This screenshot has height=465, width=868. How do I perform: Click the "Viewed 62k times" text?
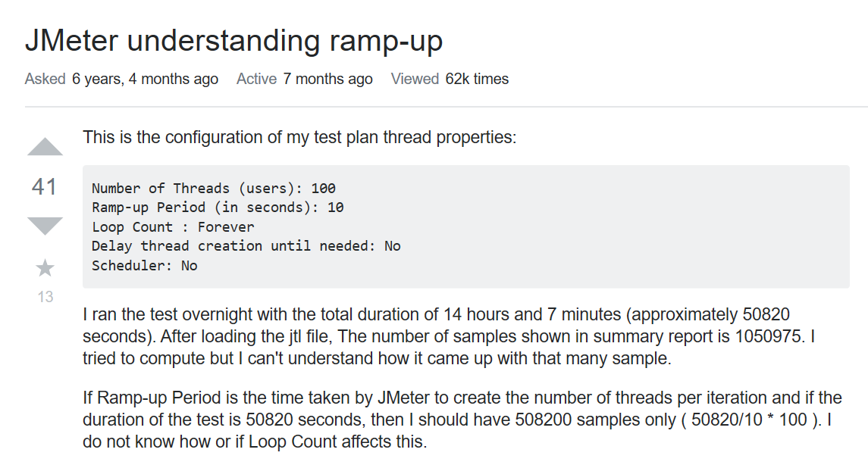450,79
